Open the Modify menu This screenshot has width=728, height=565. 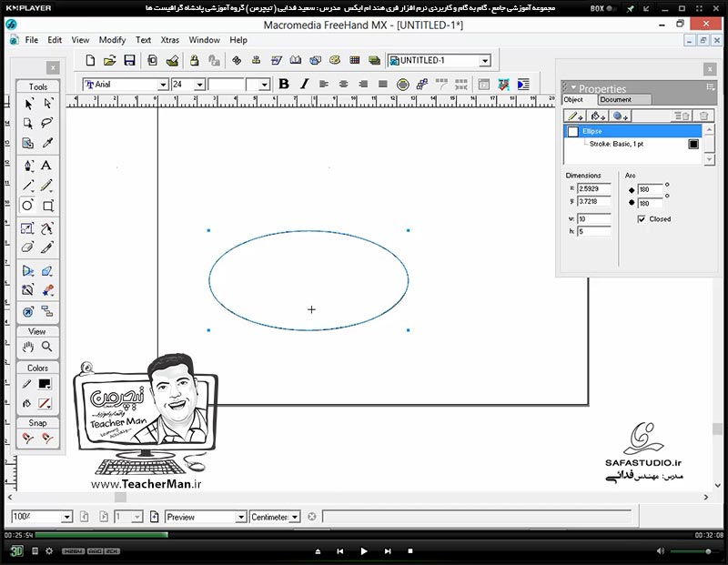(x=112, y=40)
